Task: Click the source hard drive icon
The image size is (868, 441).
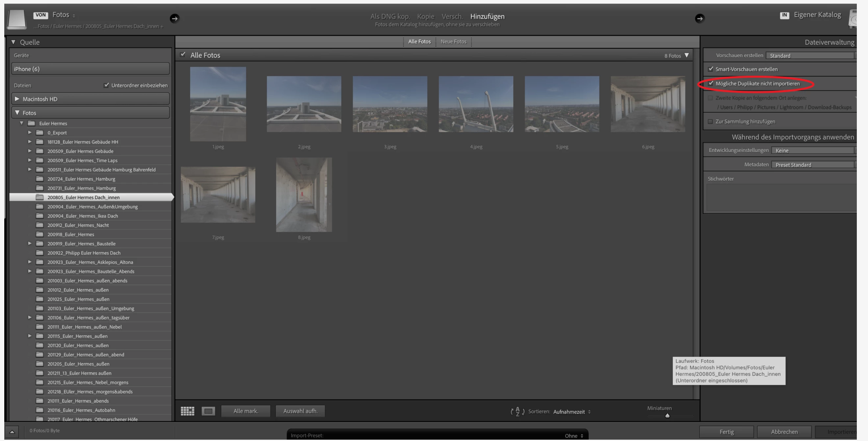Action: click(x=16, y=19)
